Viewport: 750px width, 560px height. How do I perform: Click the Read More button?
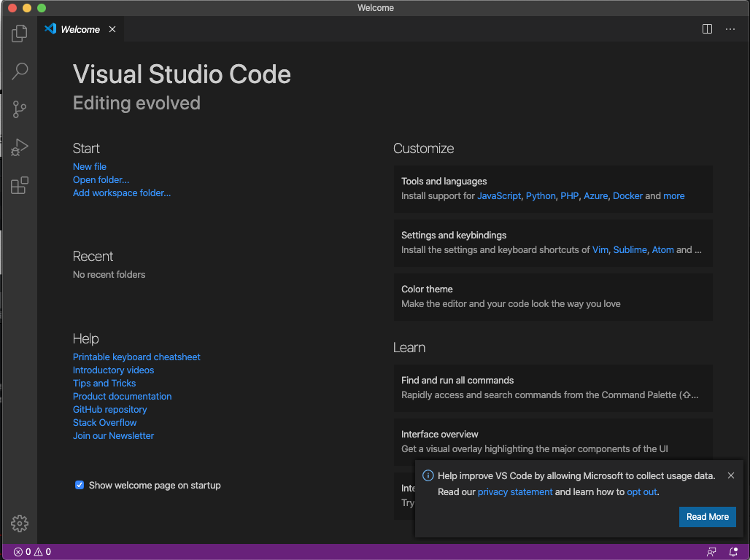[x=707, y=516]
